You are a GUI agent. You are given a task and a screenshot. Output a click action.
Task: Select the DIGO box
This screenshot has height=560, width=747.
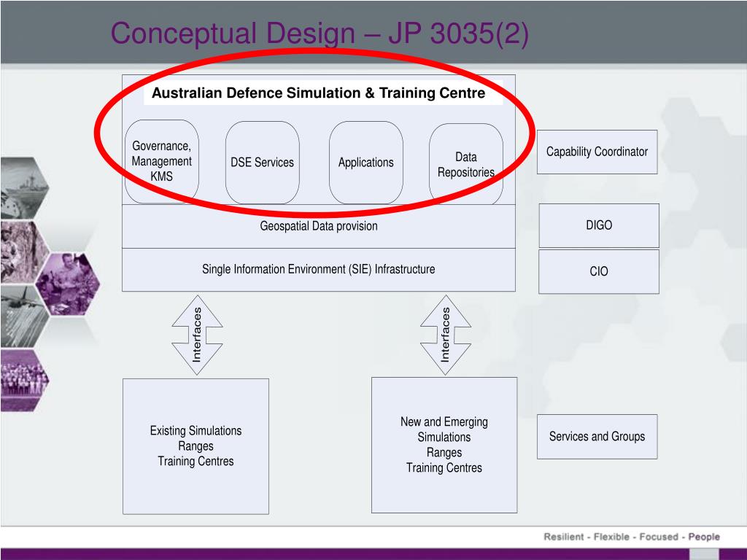[599, 225]
